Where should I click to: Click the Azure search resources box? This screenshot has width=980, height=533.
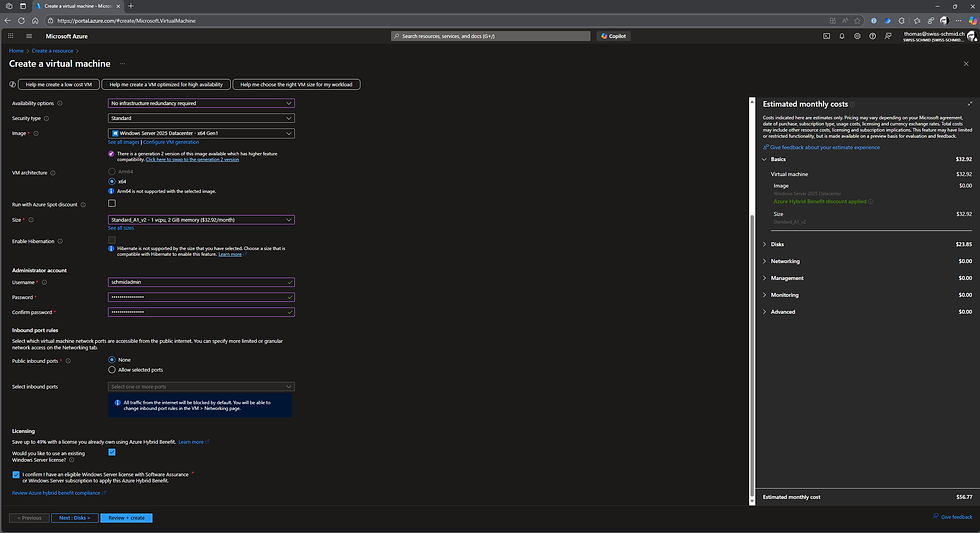click(x=491, y=36)
